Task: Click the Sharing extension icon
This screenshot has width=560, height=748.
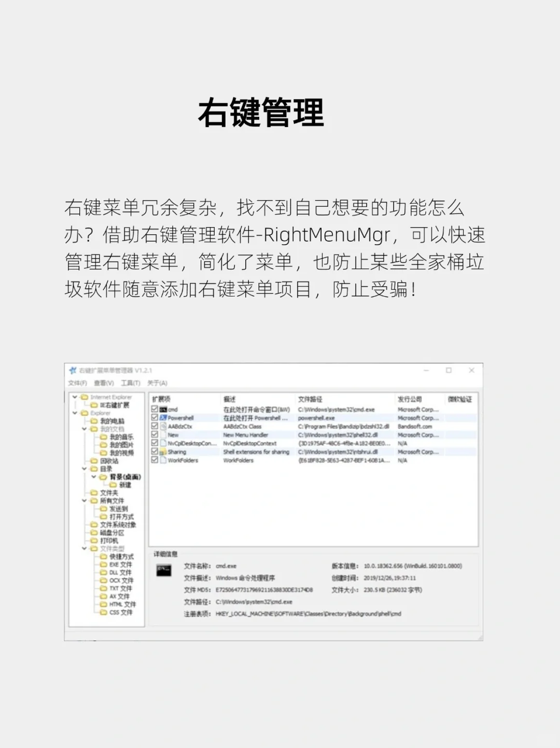Action: (163, 451)
